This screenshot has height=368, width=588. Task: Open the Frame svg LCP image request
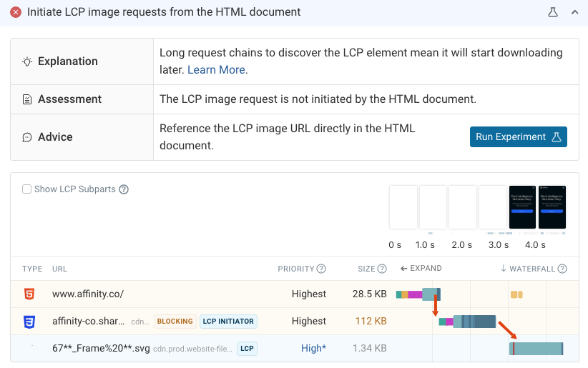(100, 349)
